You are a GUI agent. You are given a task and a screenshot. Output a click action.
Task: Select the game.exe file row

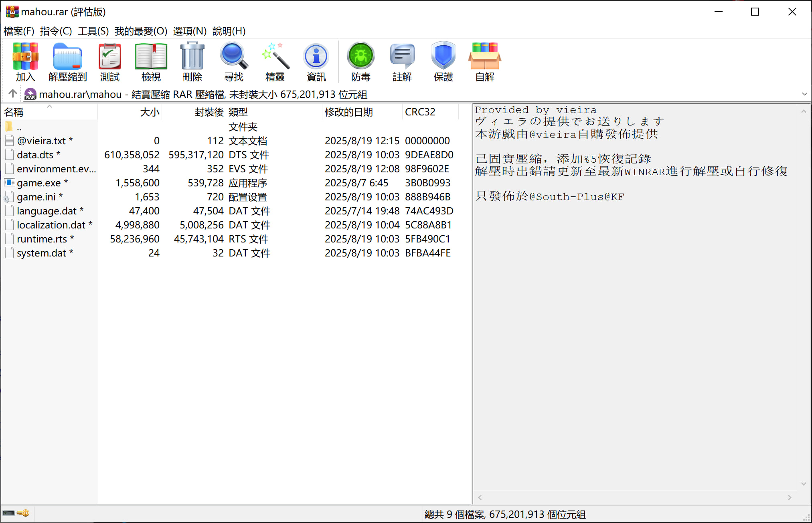click(39, 183)
